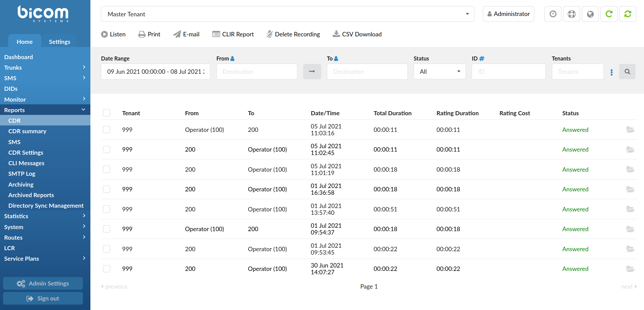Click the double-arrow green refresh icon
The height and width of the screenshot is (310, 644).
point(628,14)
